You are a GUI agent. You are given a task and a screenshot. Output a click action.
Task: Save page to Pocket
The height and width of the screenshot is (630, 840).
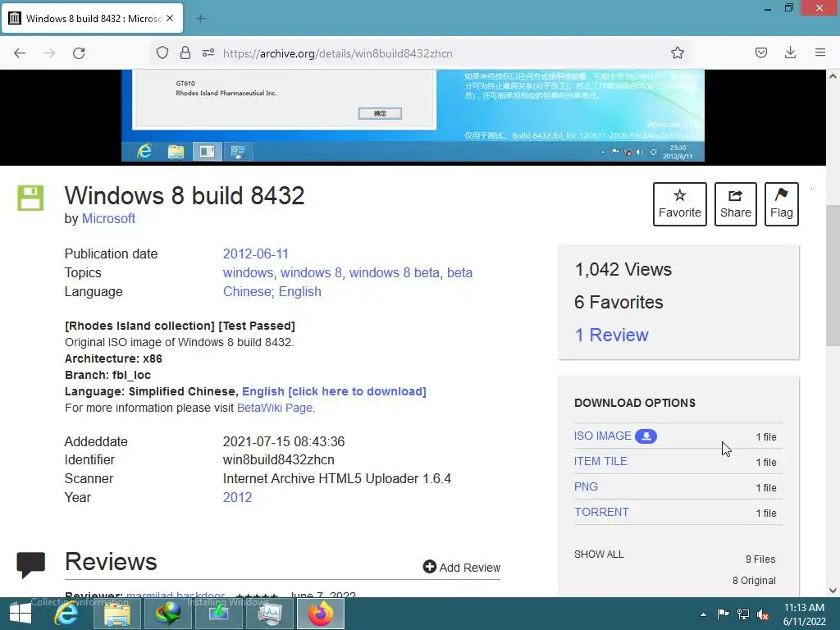760,52
